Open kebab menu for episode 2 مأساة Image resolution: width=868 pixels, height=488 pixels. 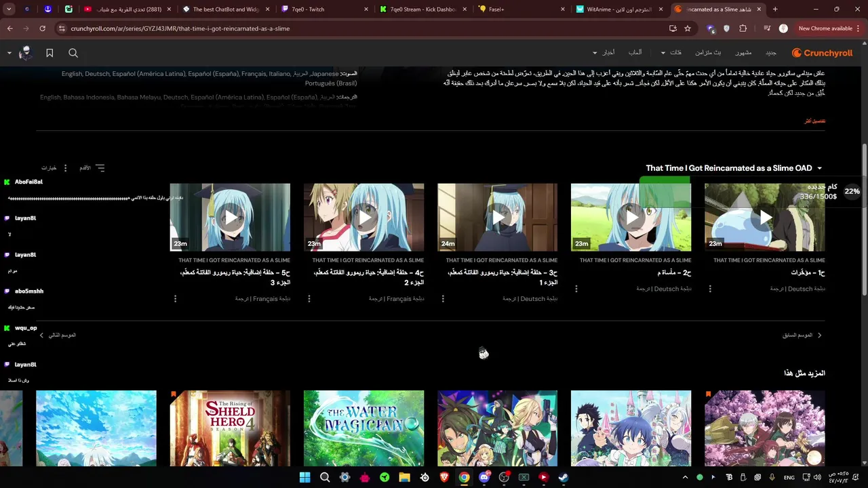[x=576, y=289]
